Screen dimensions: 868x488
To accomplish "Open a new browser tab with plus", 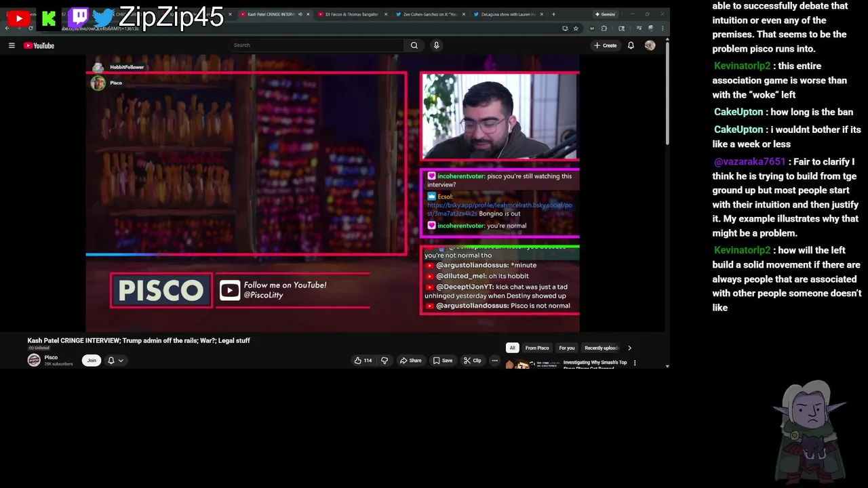I will pyautogui.click(x=553, y=14).
